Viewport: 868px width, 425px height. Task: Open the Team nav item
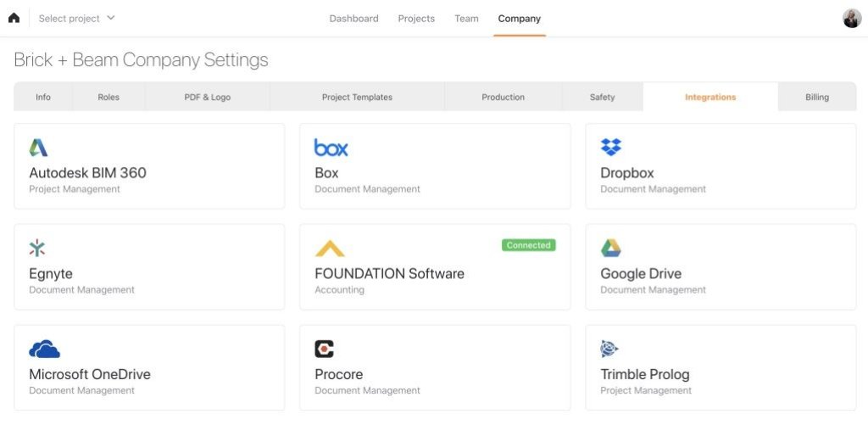tap(466, 19)
